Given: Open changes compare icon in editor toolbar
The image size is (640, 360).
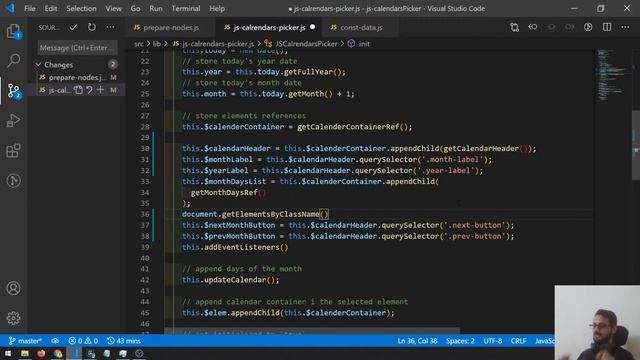Looking at the screenshot, I should pos(514,27).
